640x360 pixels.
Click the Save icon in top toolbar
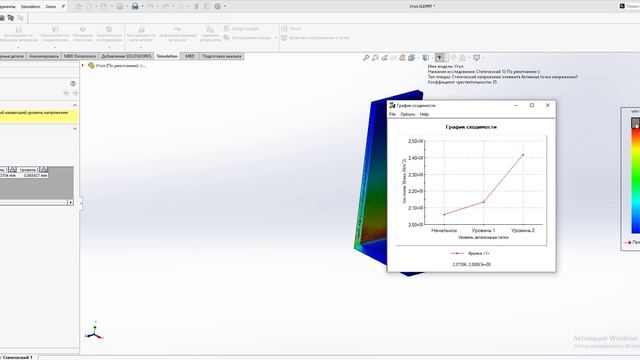click(120, 6)
